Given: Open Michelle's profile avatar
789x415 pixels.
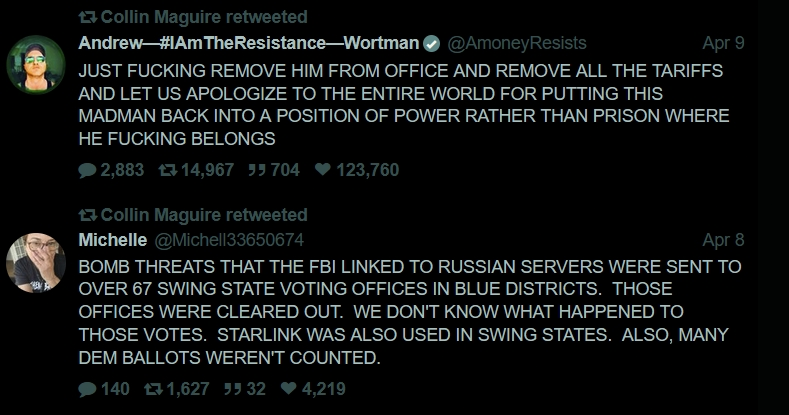Looking at the screenshot, I should 36,263.
